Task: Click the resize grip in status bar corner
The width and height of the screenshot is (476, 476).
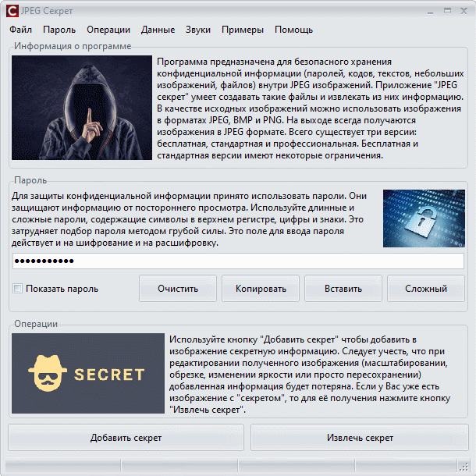Action: click(464, 466)
